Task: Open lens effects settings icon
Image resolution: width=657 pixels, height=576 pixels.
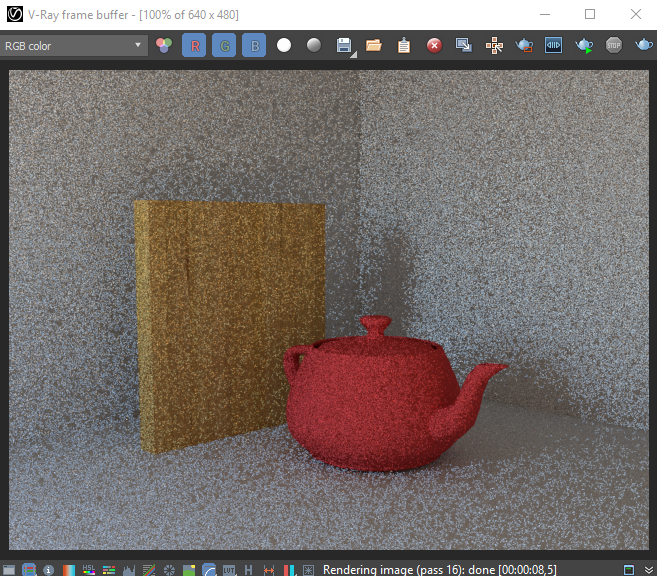Action: (308, 570)
